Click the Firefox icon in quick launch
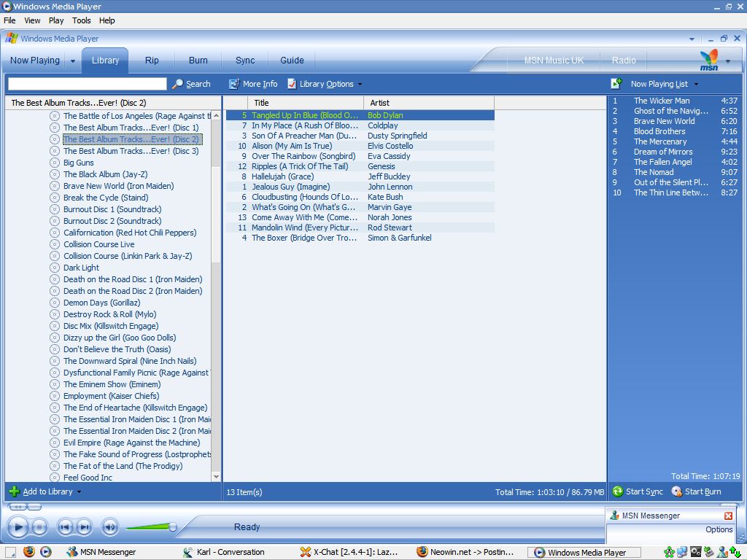The width and height of the screenshot is (747, 560). 29,552
